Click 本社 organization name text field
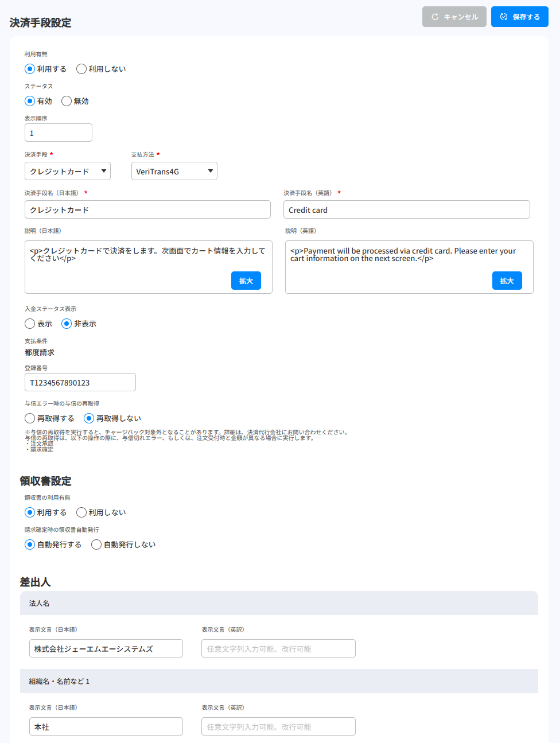 (106, 726)
